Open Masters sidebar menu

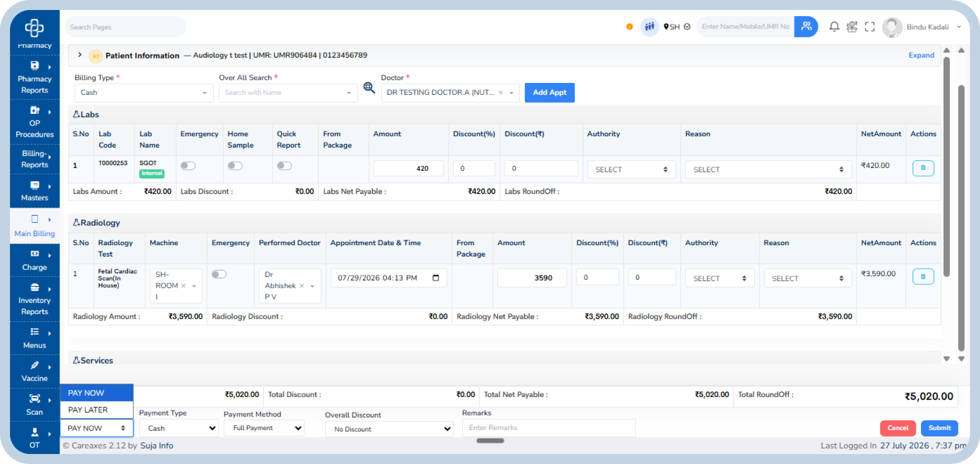tap(34, 191)
